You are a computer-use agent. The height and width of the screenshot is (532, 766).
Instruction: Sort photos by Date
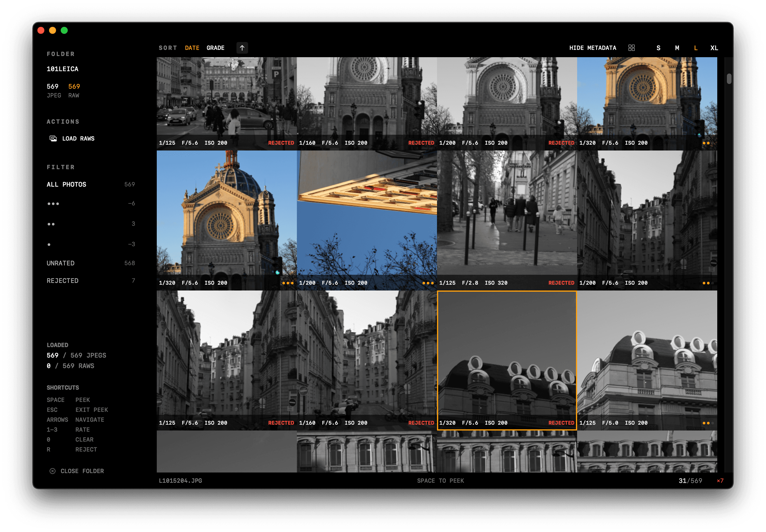192,48
